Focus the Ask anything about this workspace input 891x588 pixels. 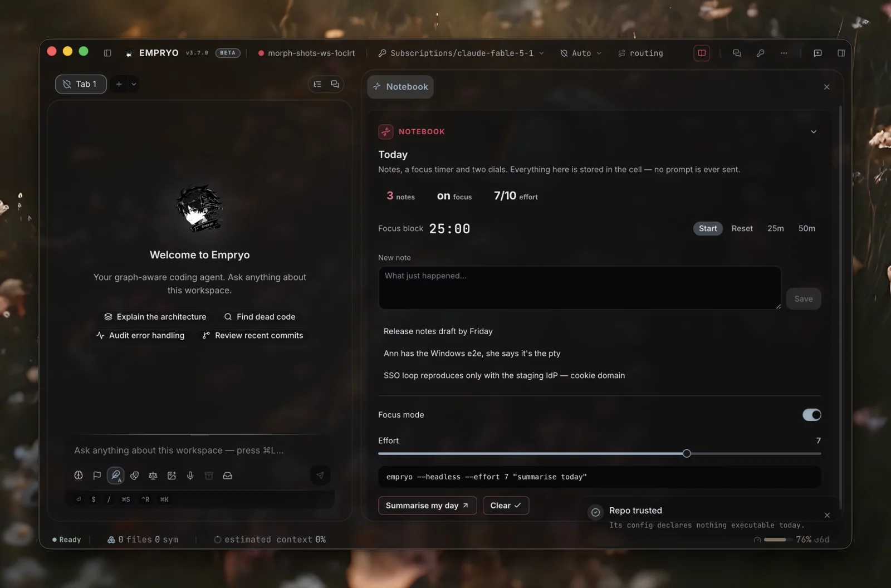[199, 450]
